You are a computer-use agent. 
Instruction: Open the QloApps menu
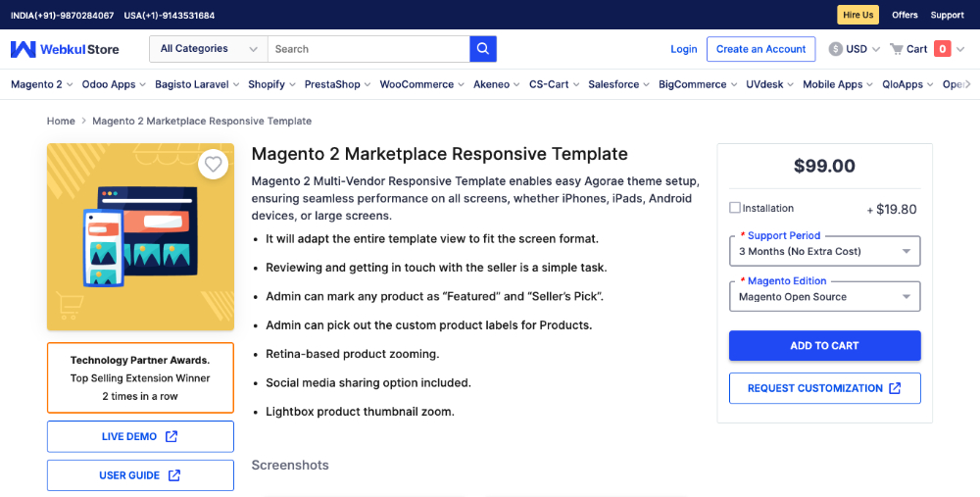tap(907, 84)
